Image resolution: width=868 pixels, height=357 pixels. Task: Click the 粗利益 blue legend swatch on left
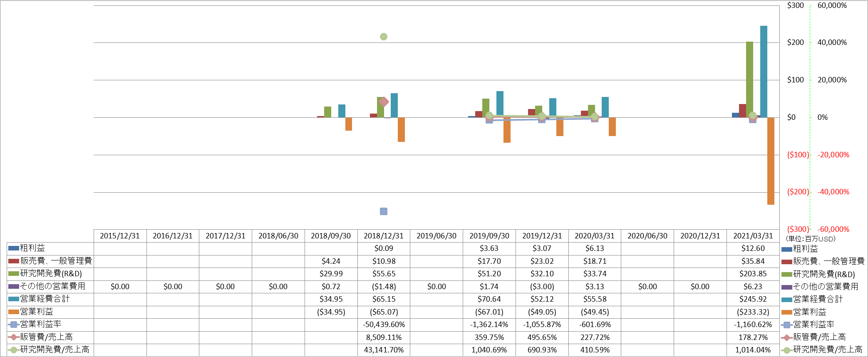[14, 248]
